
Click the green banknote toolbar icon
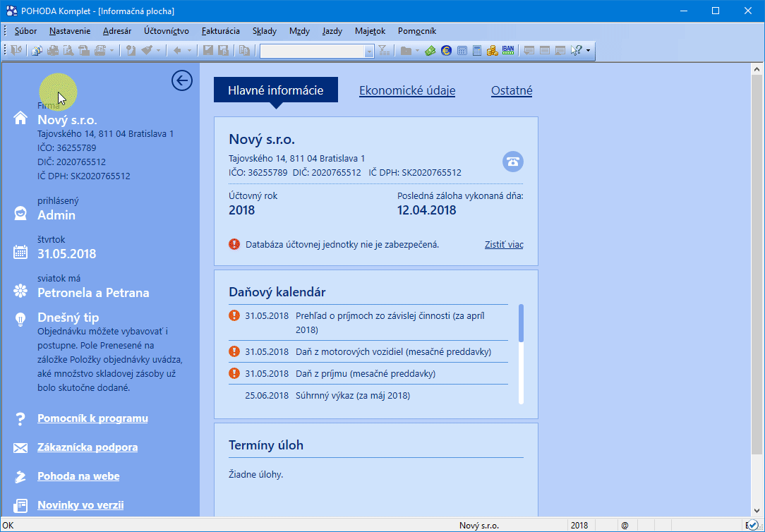[430, 50]
